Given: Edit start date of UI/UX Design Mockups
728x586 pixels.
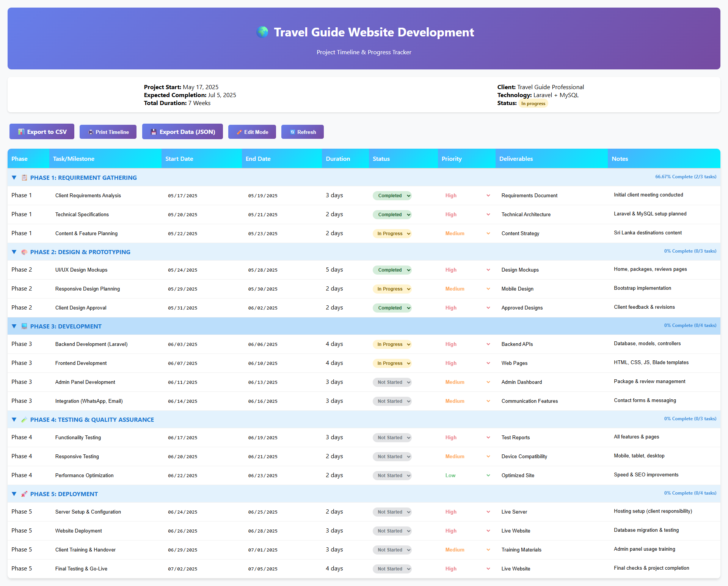Looking at the screenshot, I should [183, 270].
